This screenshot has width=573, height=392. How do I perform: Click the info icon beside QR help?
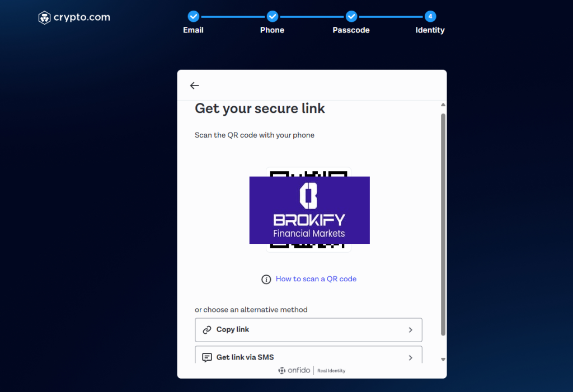coord(266,279)
